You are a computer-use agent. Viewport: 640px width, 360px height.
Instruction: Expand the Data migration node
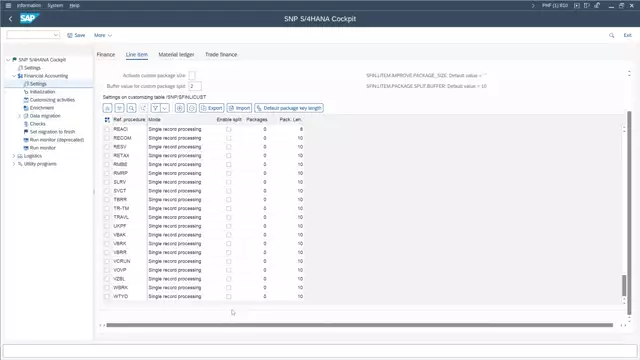point(19,116)
